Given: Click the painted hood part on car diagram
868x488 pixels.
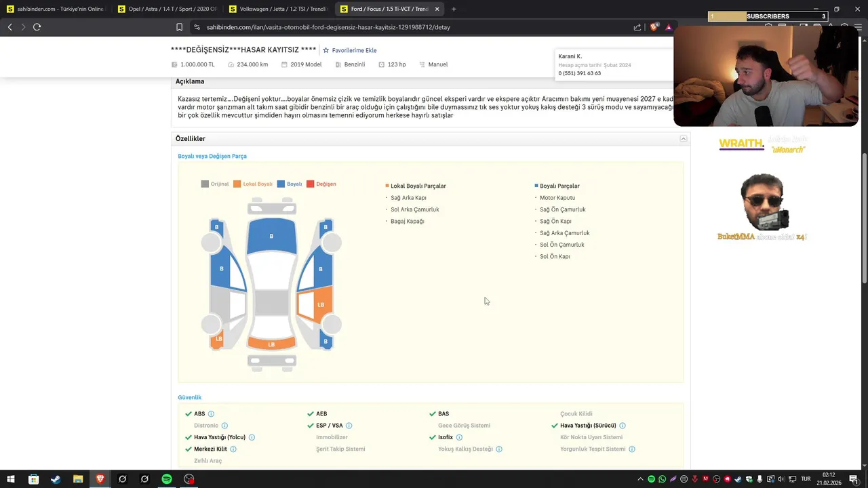Looking at the screenshot, I should (x=271, y=236).
